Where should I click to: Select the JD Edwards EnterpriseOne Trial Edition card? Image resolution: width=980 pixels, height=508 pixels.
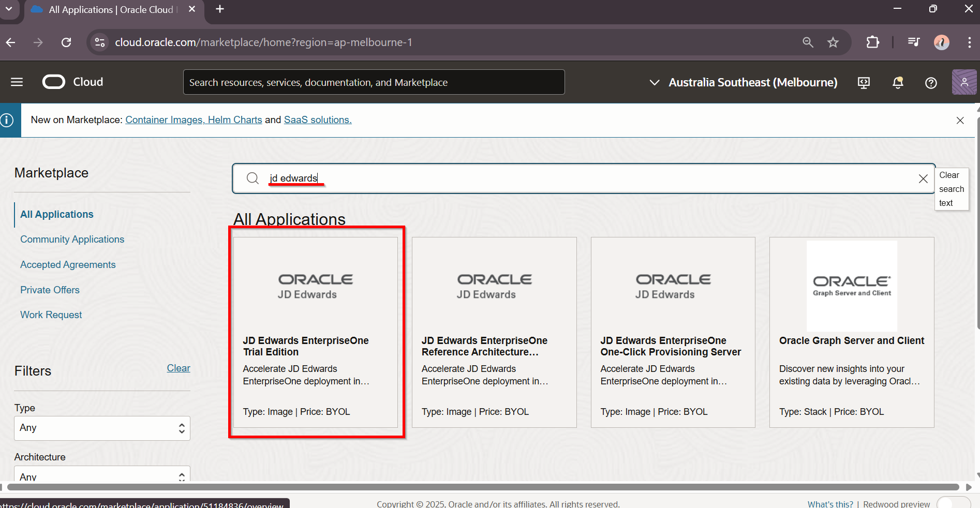(x=316, y=332)
